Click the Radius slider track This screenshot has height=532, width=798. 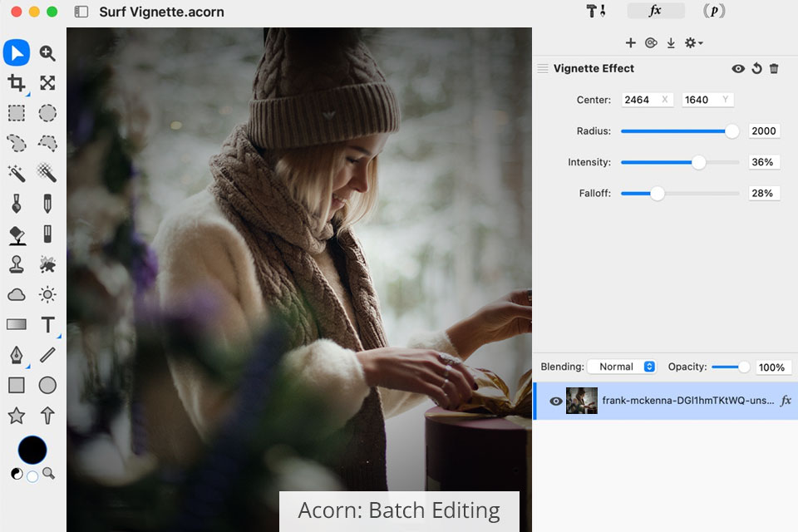coord(680,131)
